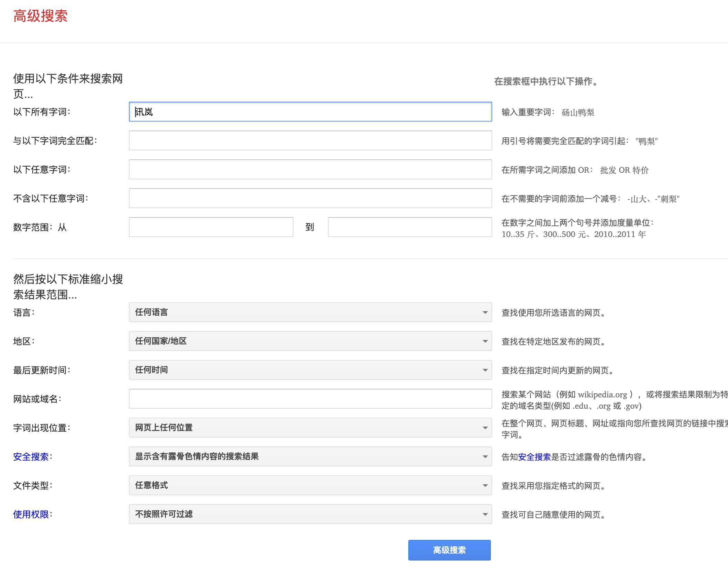Expand the 任意格式 file type dropdown

[x=310, y=485]
